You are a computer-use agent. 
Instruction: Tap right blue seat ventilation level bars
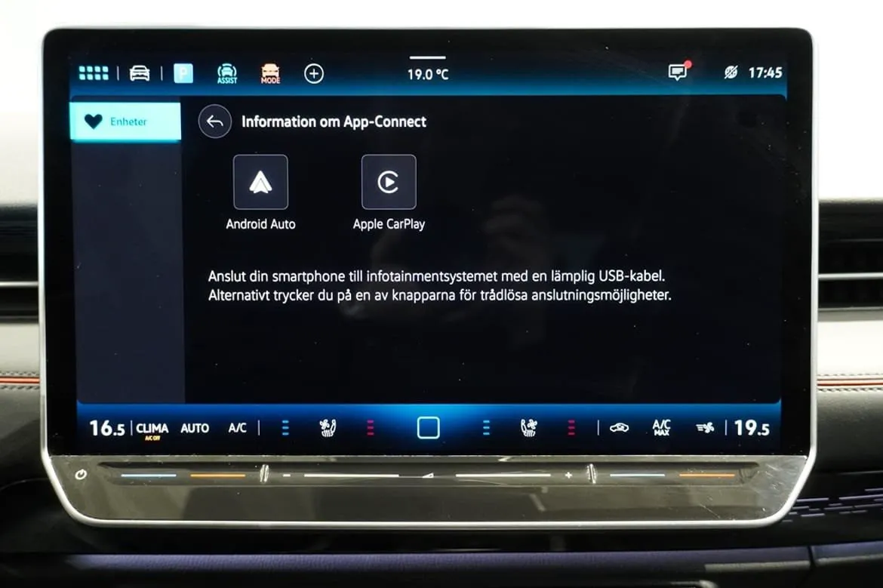[x=487, y=428]
